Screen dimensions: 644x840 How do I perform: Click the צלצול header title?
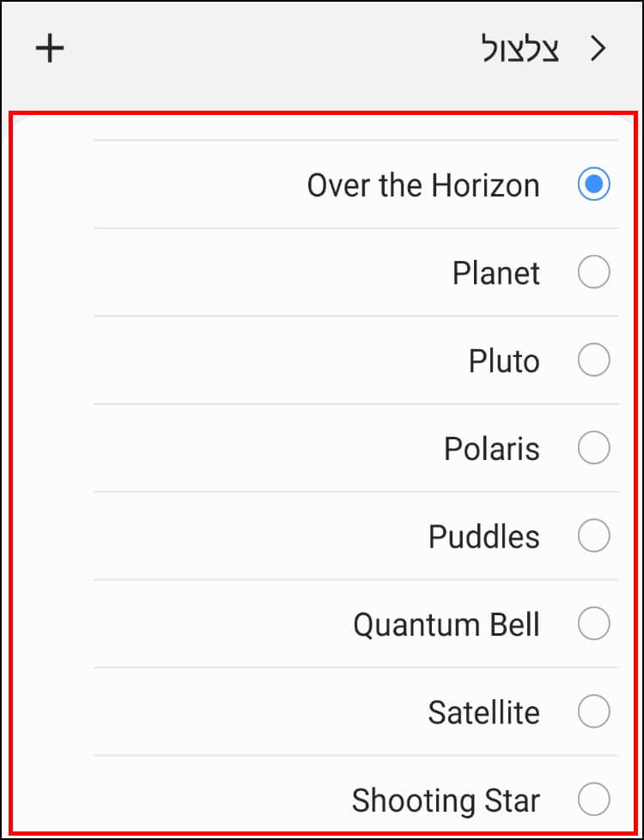click(x=520, y=49)
